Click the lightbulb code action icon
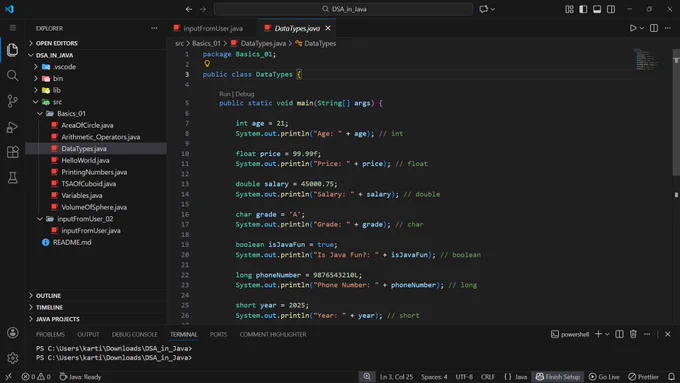The height and width of the screenshot is (383, 680). [207, 64]
